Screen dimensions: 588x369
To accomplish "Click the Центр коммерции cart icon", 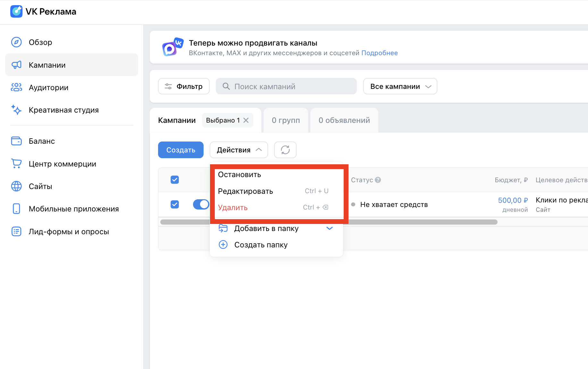I will point(16,164).
